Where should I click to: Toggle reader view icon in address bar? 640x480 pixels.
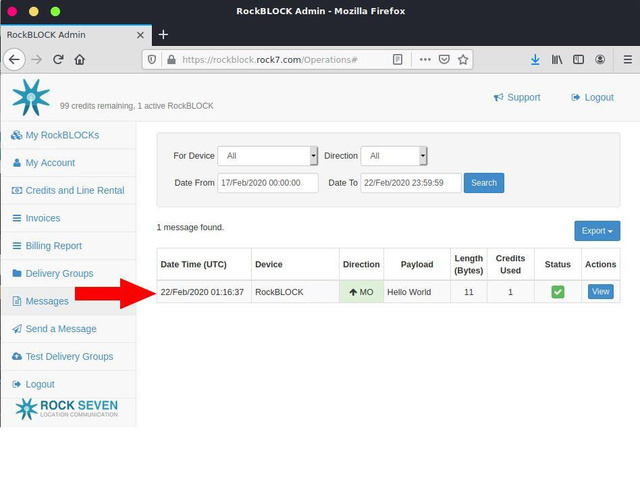pyautogui.click(x=397, y=60)
